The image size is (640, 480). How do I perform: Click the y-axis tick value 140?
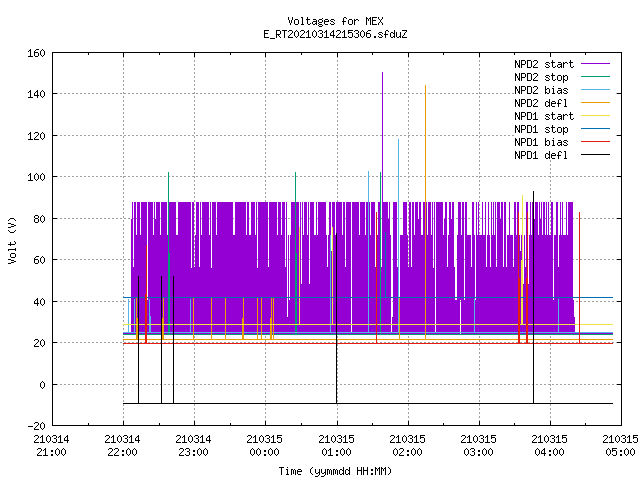(x=36, y=94)
